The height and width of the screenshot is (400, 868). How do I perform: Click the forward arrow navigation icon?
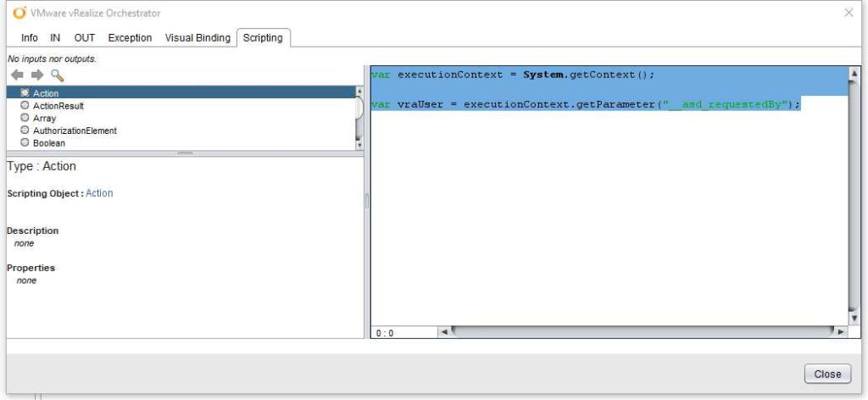pyautogui.click(x=37, y=75)
